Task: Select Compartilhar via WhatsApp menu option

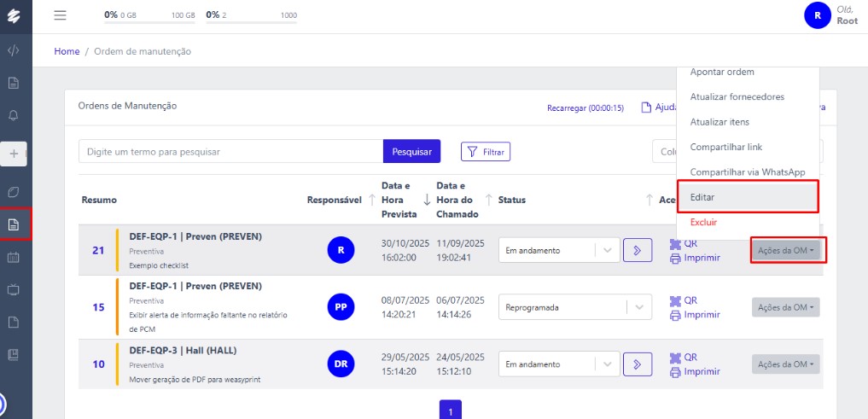Action: point(748,172)
